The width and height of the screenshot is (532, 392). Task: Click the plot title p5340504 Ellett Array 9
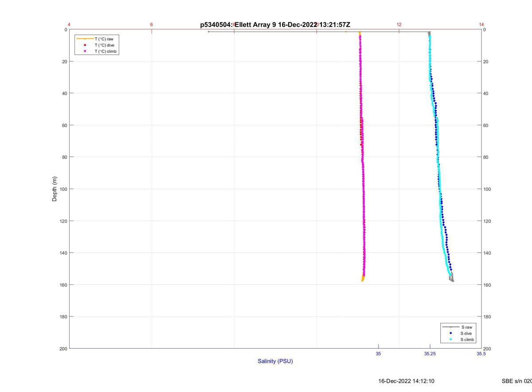coord(275,25)
